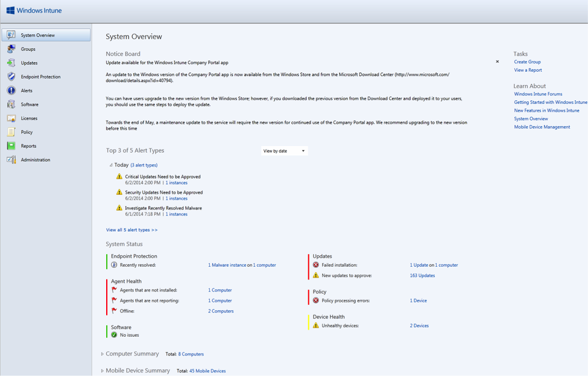Click warning icon beside Security Updates alert
This screenshot has height=376, width=588.
coord(119,192)
